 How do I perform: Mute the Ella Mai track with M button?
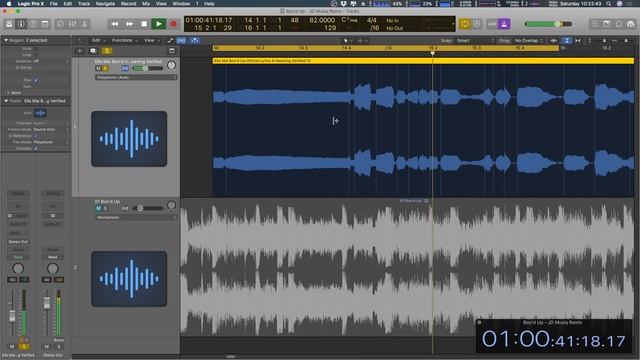pyautogui.click(x=98, y=68)
